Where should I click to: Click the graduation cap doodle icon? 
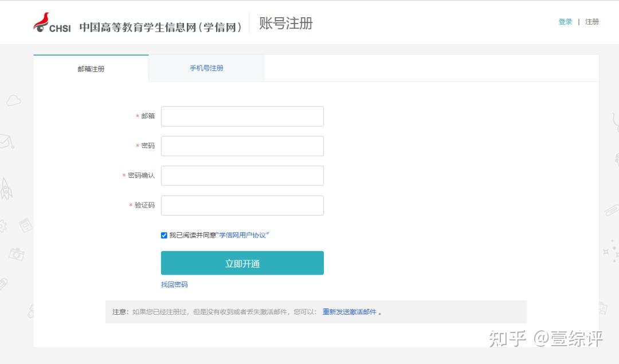pyautogui.click(x=6, y=140)
